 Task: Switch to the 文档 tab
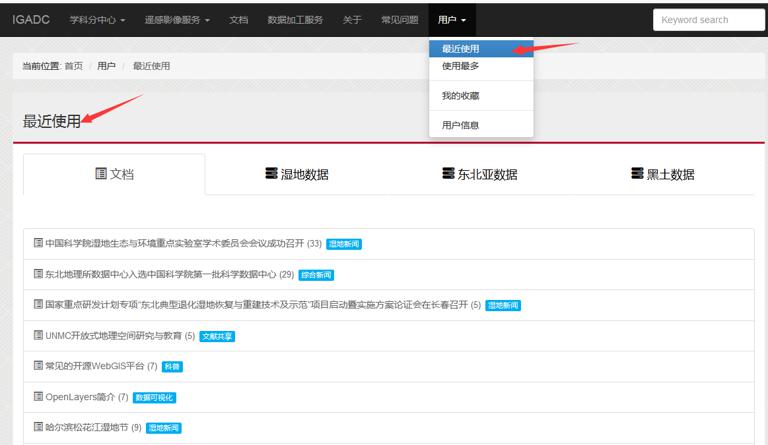[114, 174]
